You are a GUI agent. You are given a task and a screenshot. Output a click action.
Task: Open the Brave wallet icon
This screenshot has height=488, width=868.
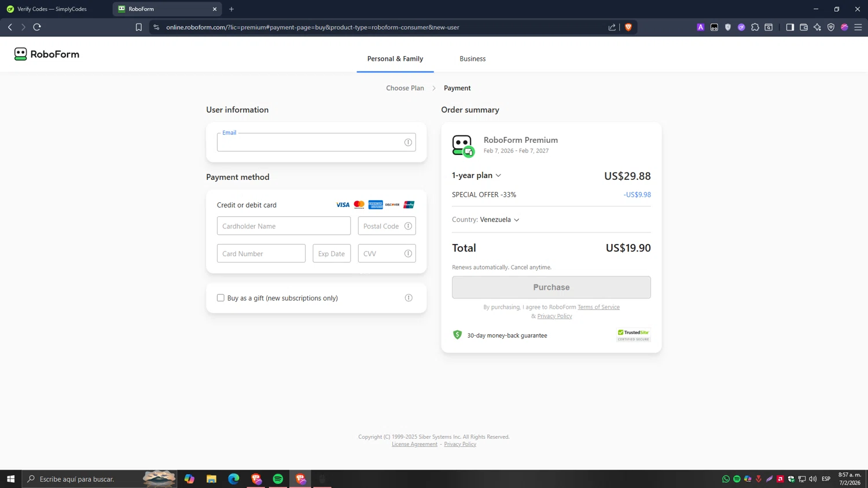click(804, 27)
